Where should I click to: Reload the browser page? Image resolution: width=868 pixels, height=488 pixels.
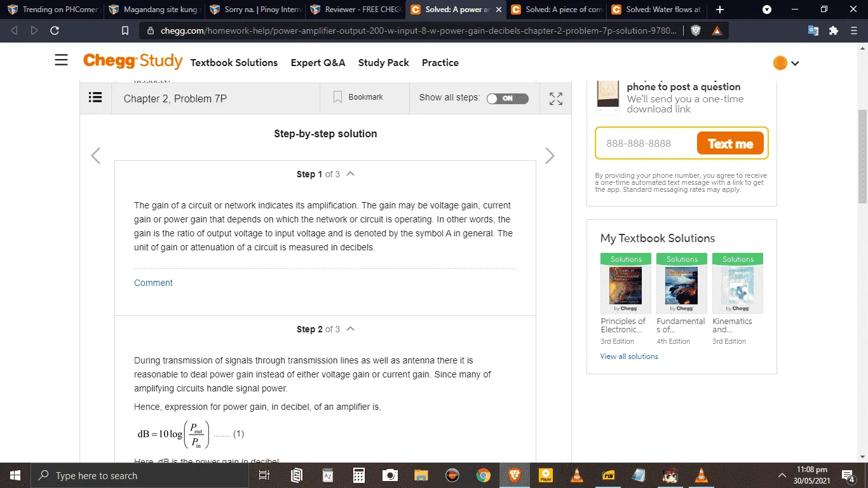(x=55, y=30)
